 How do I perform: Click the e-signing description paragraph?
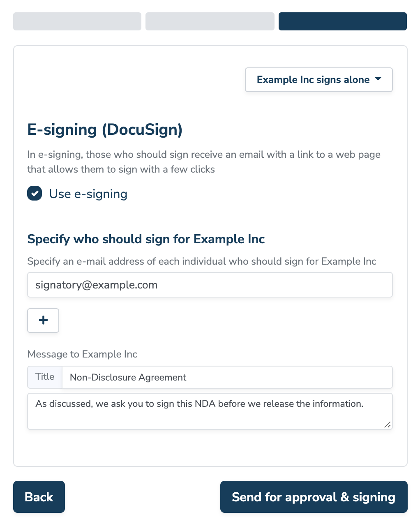tap(203, 162)
